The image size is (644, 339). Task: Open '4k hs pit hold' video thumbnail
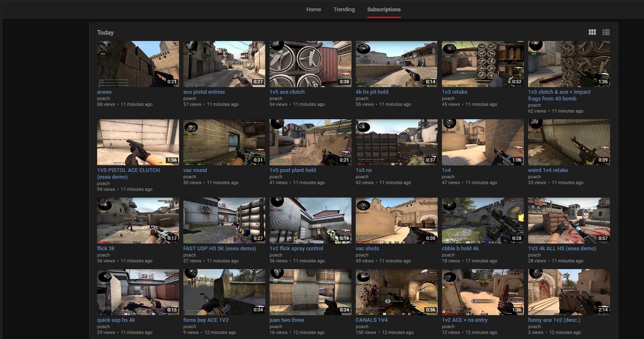(396, 64)
